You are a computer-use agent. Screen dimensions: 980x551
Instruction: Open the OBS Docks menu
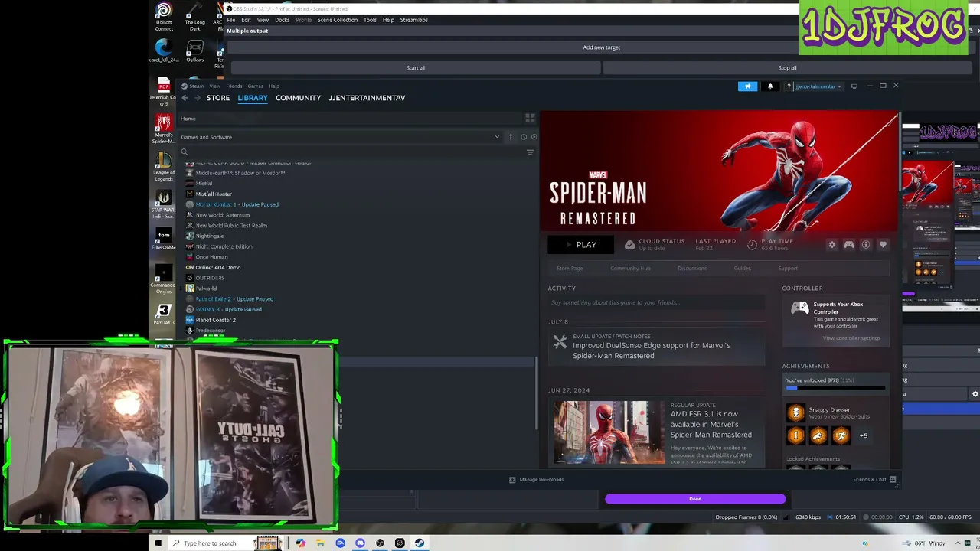[x=282, y=20]
